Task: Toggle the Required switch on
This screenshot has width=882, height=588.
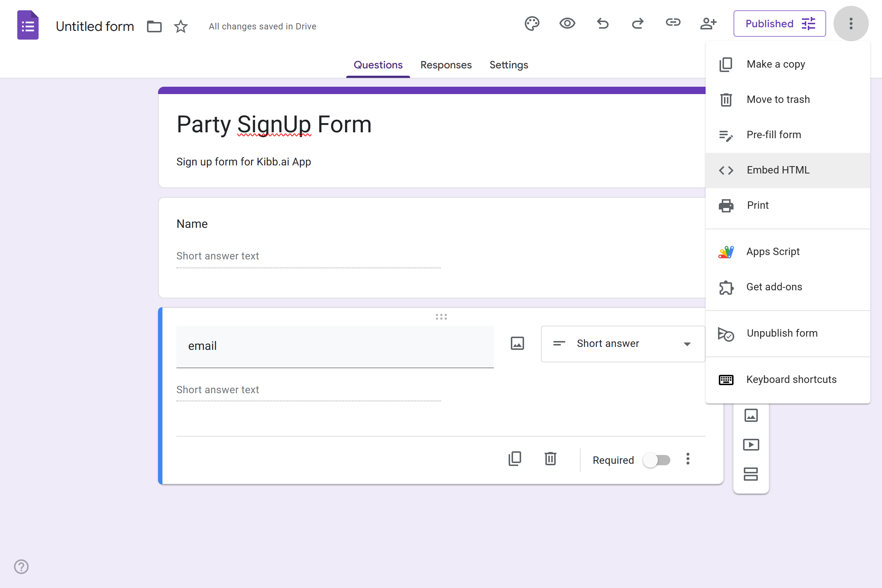Action: (x=657, y=460)
